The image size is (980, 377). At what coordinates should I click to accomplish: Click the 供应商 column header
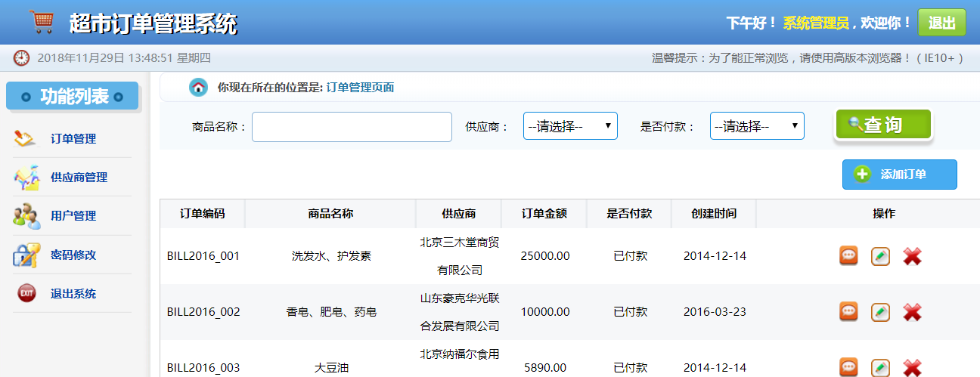pos(459,214)
